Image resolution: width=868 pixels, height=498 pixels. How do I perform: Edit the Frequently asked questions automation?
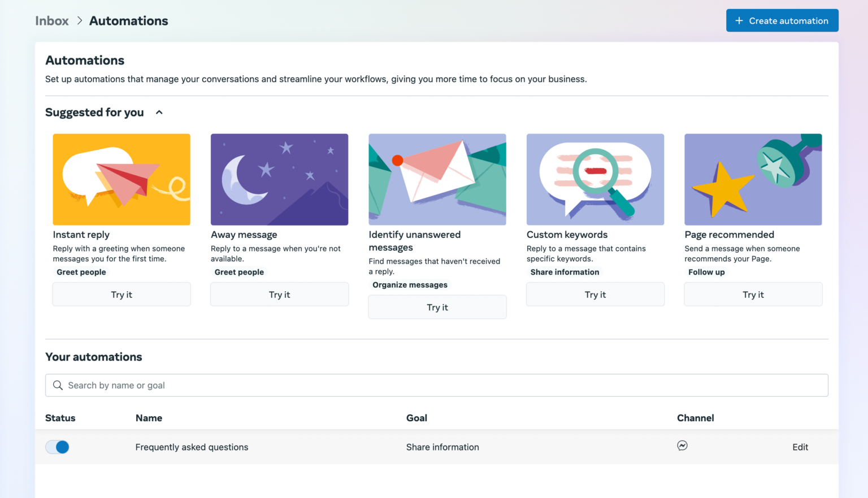[x=800, y=447]
